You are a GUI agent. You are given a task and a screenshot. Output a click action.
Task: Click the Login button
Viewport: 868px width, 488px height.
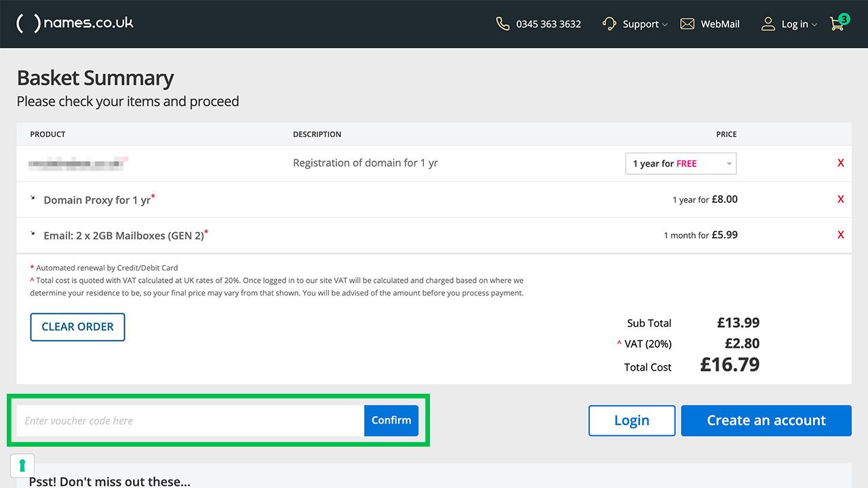pyautogui.click(x=632, y=420)
